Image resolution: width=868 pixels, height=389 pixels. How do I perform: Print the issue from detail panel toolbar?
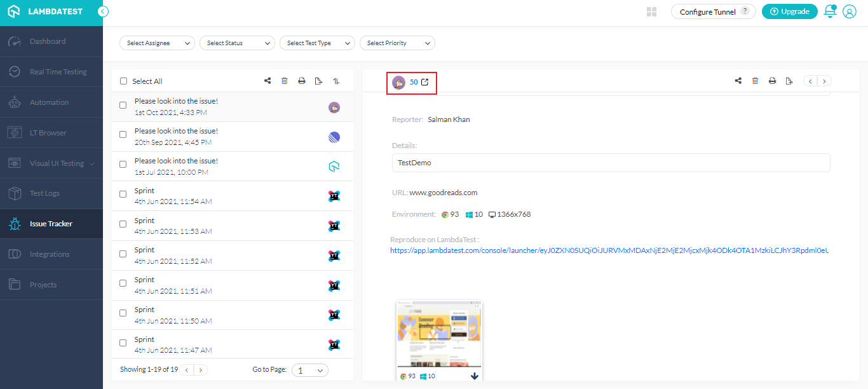(772, 81)
